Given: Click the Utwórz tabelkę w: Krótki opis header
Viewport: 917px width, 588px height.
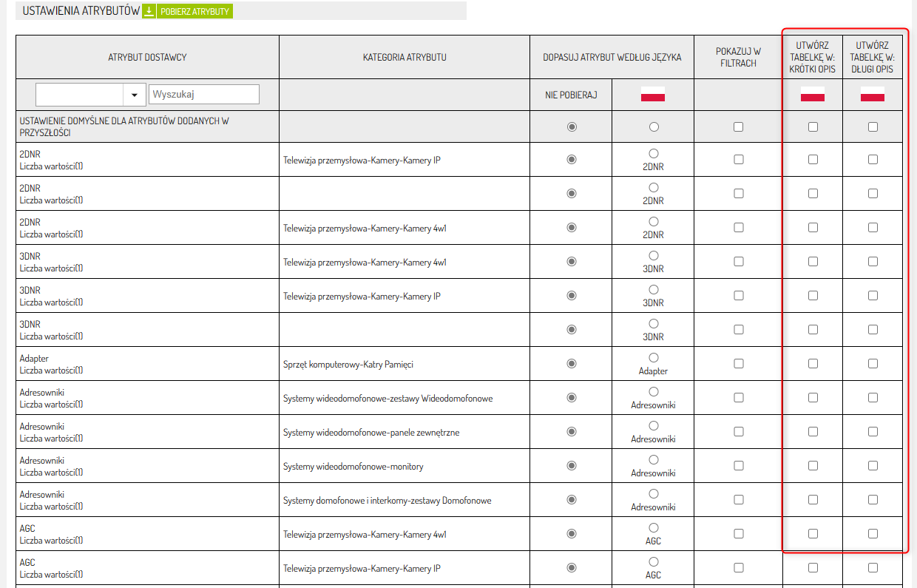Looking at the screenshot, I should (813, 57).
